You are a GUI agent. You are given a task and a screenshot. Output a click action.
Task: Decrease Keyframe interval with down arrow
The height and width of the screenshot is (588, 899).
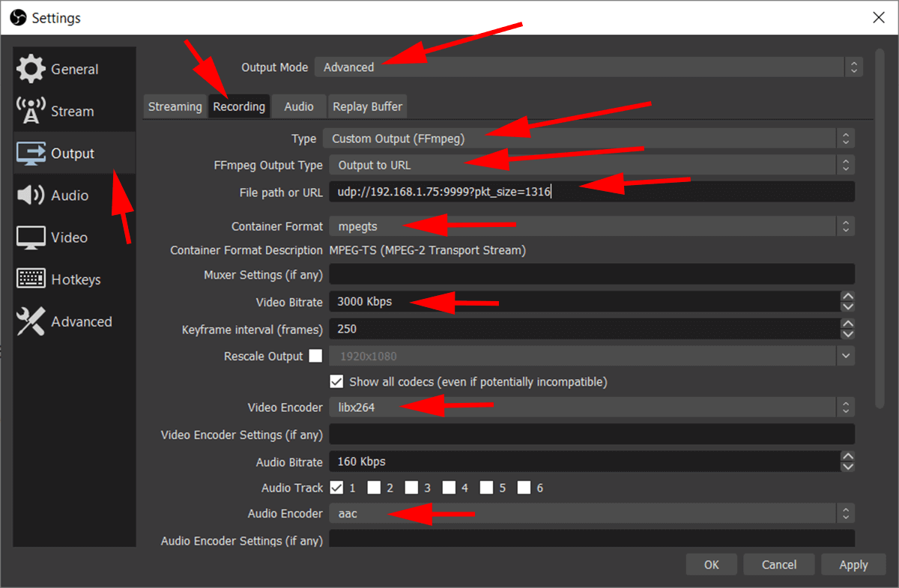(x=848, y=333)
